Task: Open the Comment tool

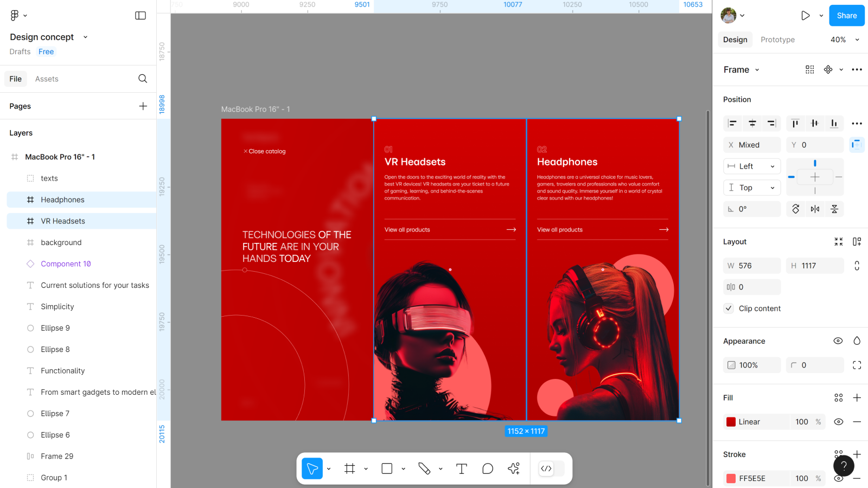Action: (x=488, y=468)
